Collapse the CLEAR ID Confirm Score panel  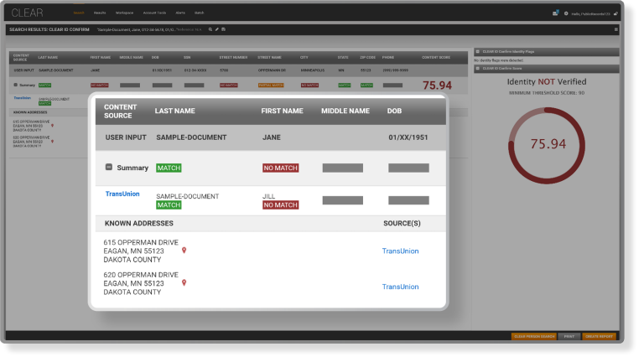[478, 69]
